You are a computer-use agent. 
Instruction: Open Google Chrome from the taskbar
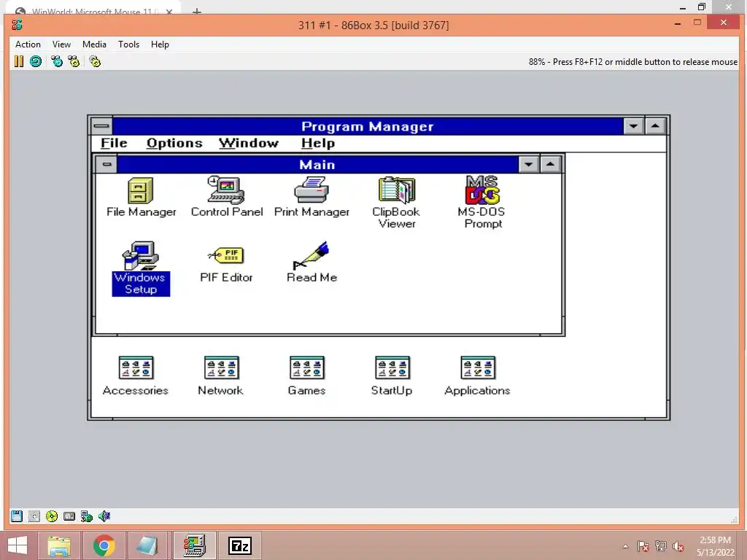(104, 545)
